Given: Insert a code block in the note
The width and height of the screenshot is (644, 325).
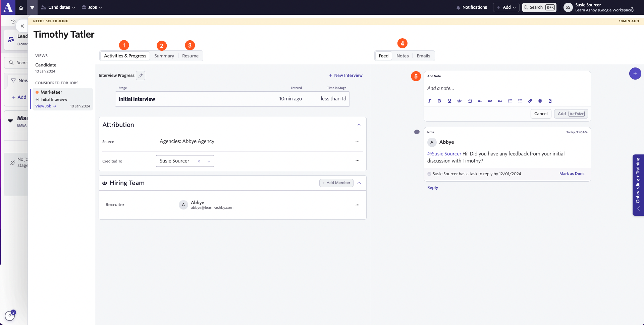Looking at the screenshot, I should point(470,101).
